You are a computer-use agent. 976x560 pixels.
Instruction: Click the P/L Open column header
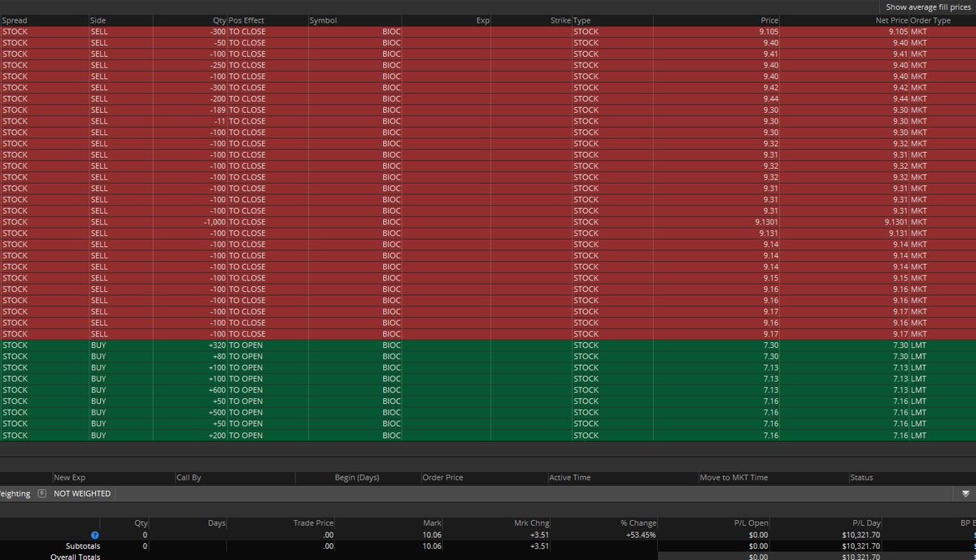pos(751,523)
